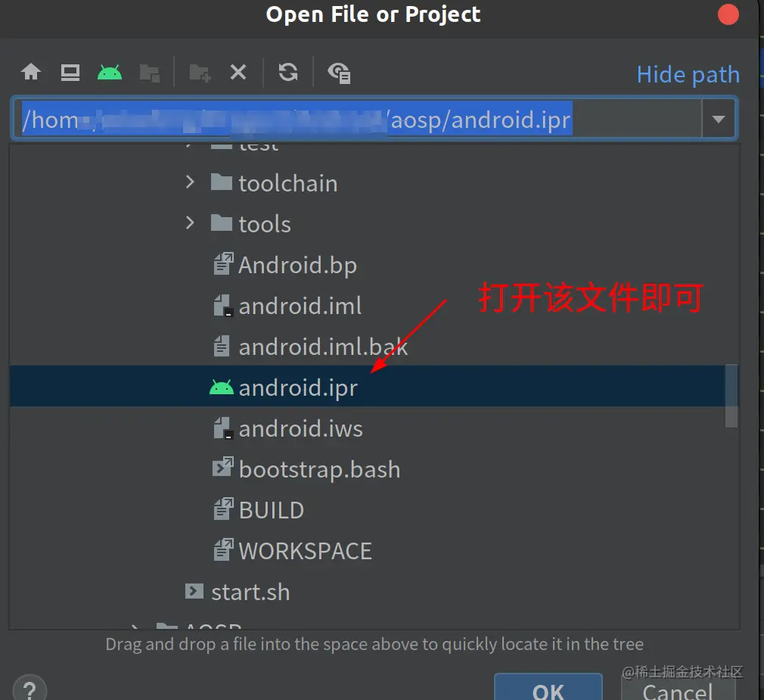Click the tools folder icon
This screenshot has width=764, height=700.
(x=221, y=222)
